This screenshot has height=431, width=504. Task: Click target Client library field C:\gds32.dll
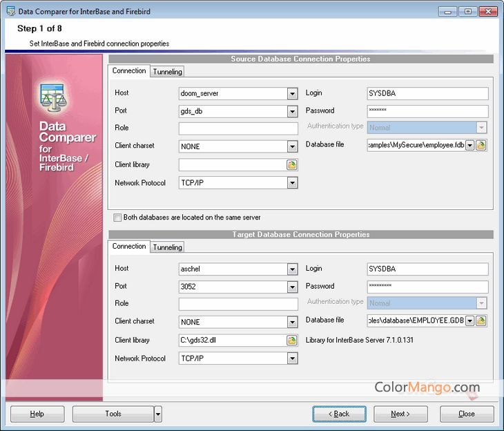point(233,341)
